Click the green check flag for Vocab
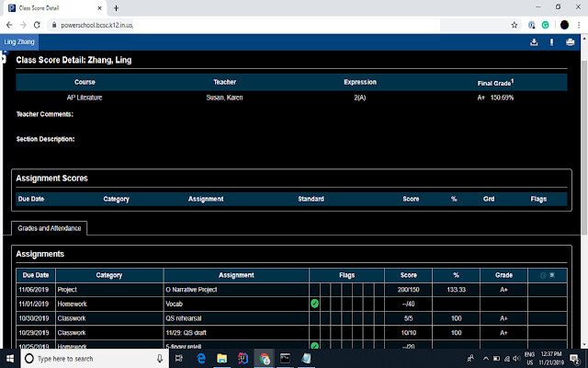 [314, 304]
